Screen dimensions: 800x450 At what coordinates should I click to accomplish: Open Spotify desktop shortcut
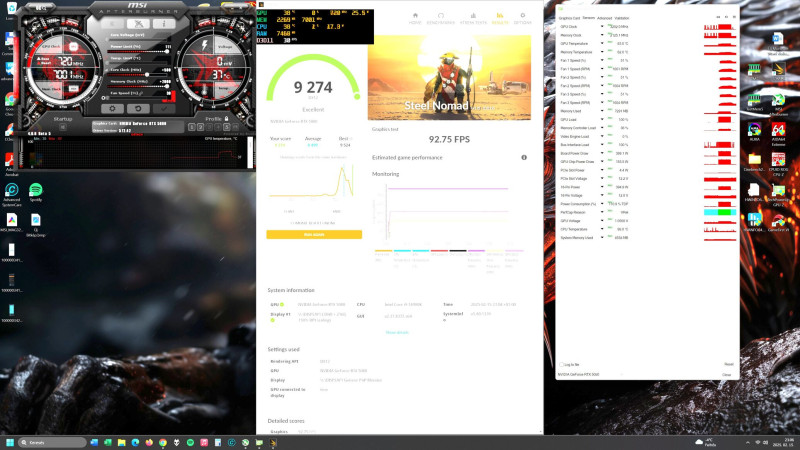pyautogui.click(x=36, y=192)
